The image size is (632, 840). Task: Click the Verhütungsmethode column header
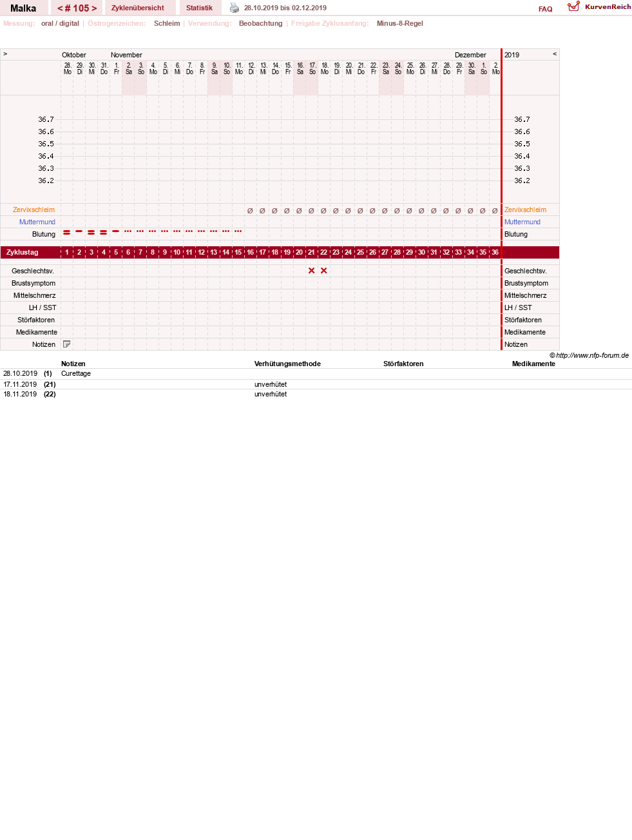pyautogui.click(x=287, y=364)
